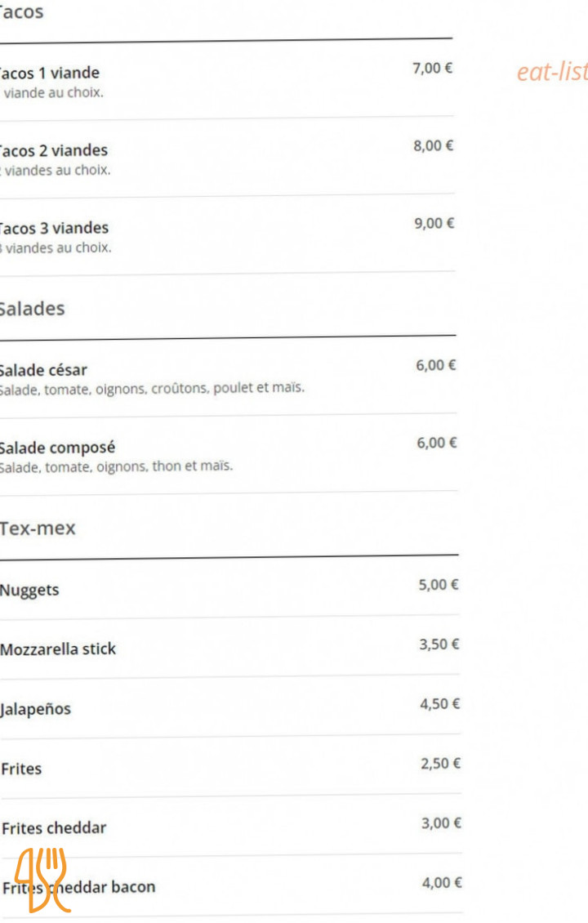Click the Nuggets menu item
Image resolution: width=588 pixels, height=923 pixels.
point(30,590)
